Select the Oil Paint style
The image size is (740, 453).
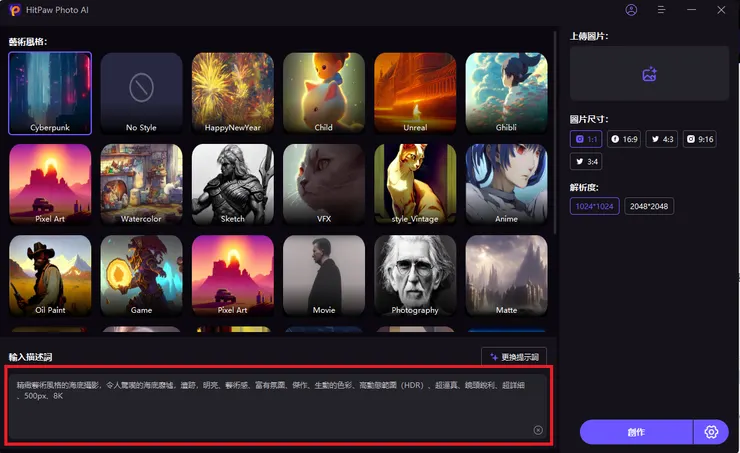point(50,276)
